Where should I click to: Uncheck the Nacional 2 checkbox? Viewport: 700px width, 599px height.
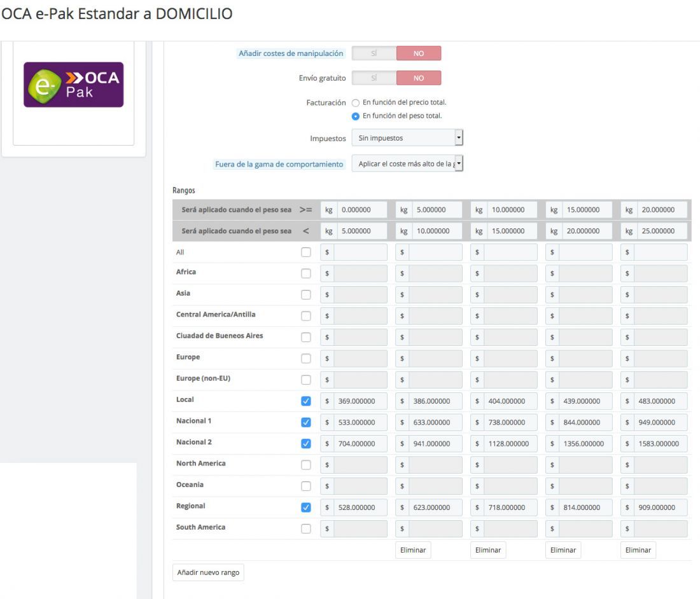(x=306, y=443)
